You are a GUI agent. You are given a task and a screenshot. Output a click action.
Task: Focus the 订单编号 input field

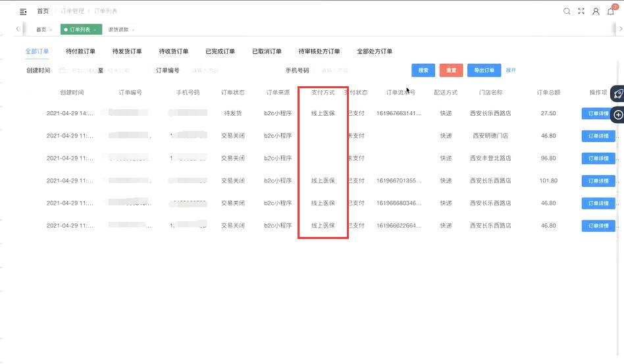tap(228, 70)
